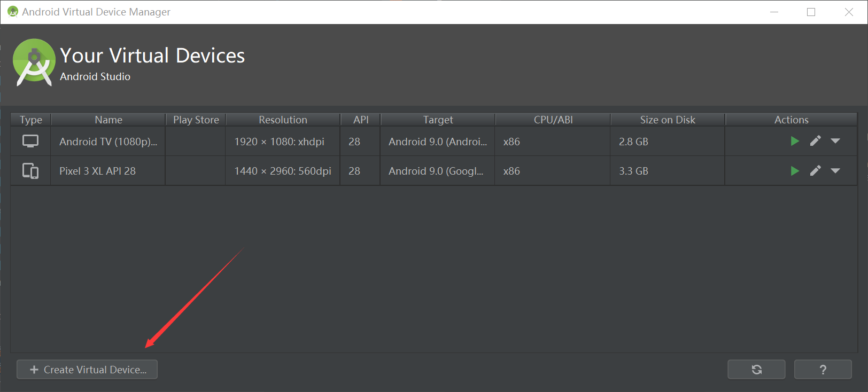
Task: Sort by the Type column header
Action: [x=31, y=120]
